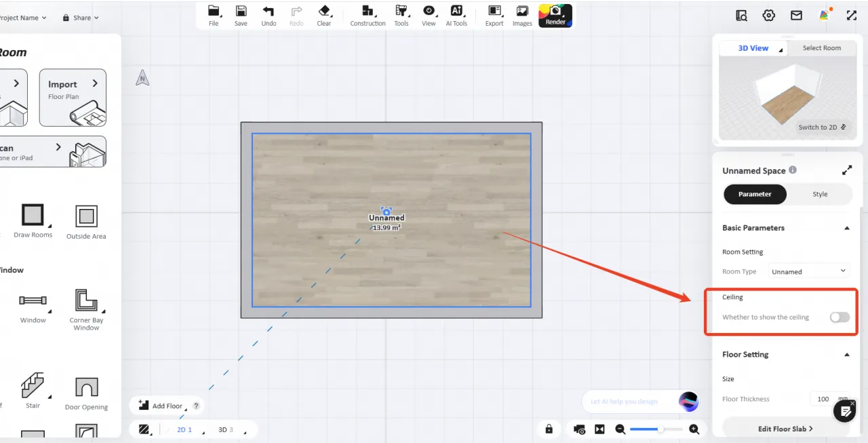Enable the show ceiling toggle
This screenshot has width=868, height=443.
coord(839,317)
